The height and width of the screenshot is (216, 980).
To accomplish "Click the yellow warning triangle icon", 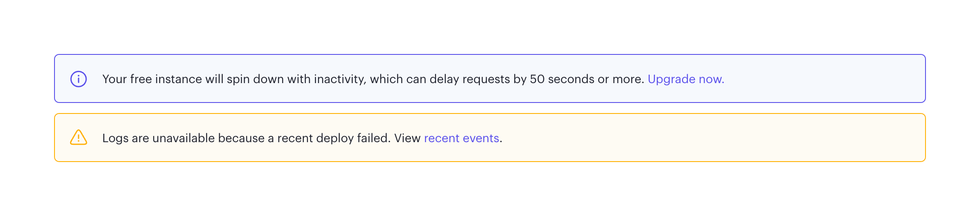I will click(x=79, y=138).
